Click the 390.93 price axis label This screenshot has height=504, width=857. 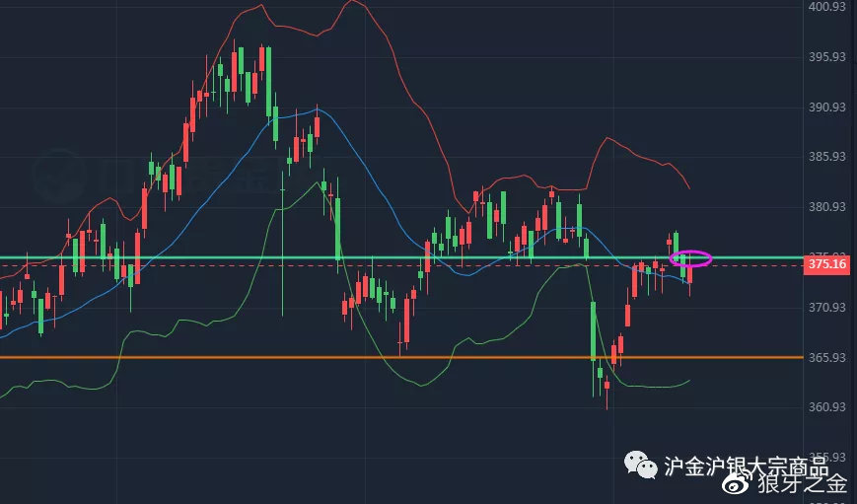point(826,107)
